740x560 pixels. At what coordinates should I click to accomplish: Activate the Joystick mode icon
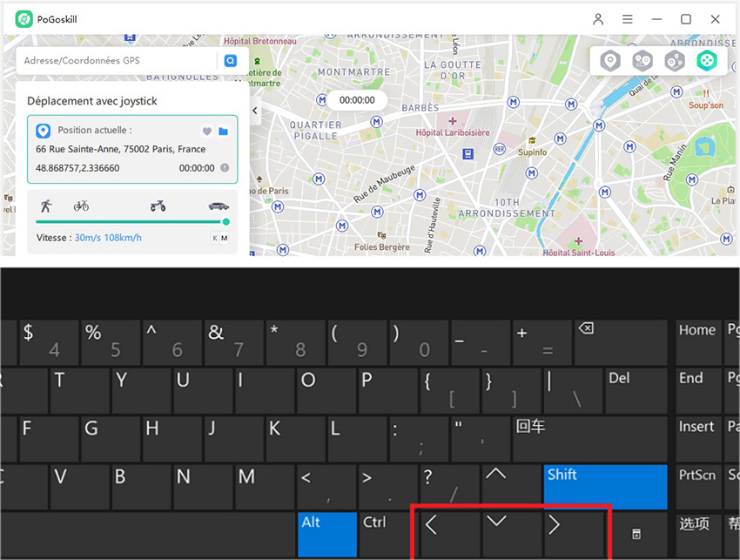(707, 60)
